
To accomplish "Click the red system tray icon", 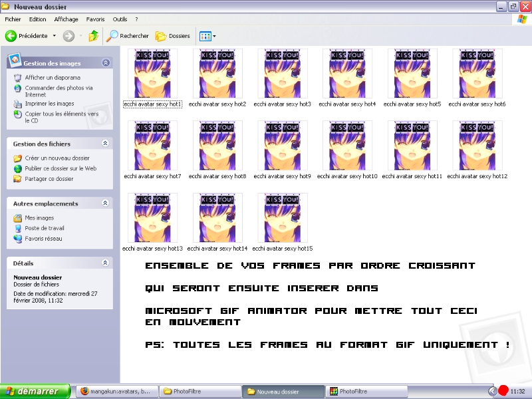I will tap(503, 391).
